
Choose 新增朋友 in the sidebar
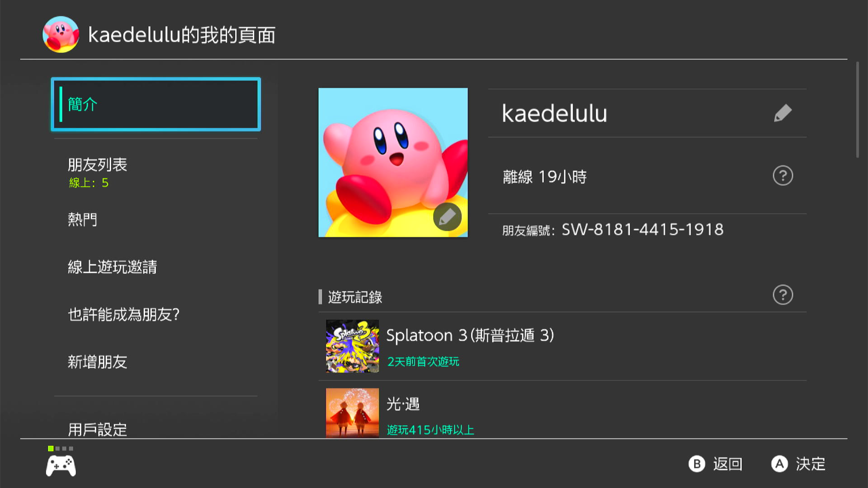[x=156, y=362]
